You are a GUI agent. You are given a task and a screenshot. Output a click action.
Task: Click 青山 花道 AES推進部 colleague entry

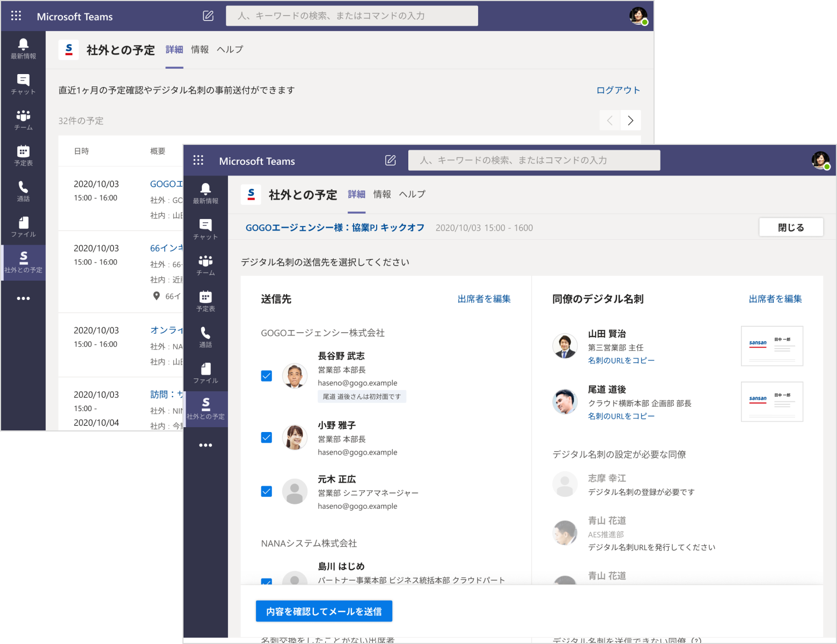click(x=634, y=533)
